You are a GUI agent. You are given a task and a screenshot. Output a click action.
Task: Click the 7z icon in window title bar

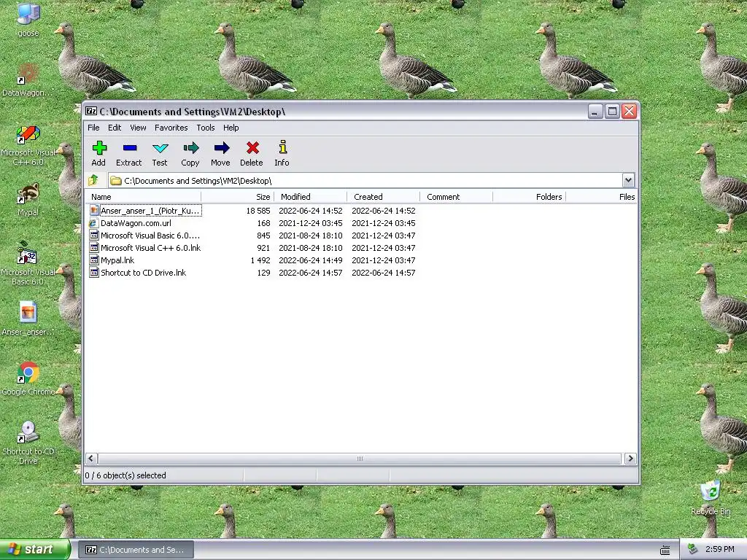point(91,111)
